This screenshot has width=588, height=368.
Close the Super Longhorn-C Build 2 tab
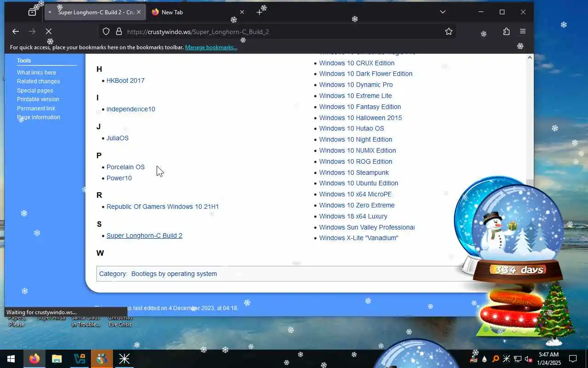click(139, 12)
